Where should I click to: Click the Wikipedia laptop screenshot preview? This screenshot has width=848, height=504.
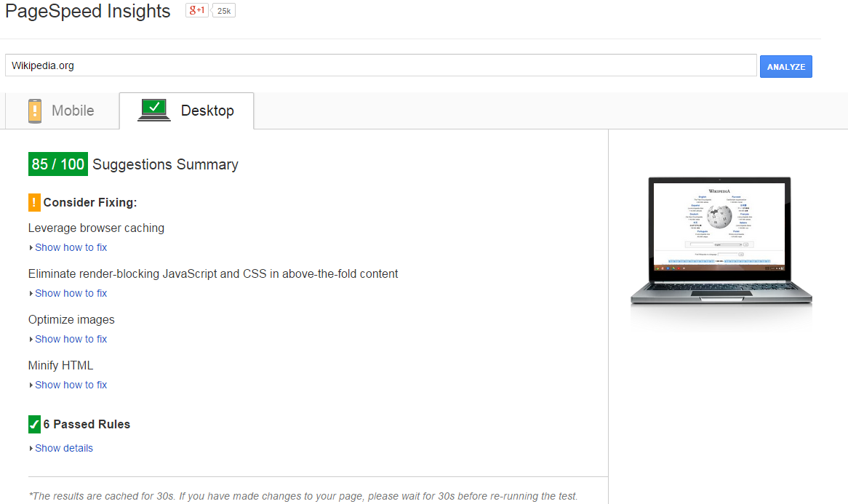[721, 239]
